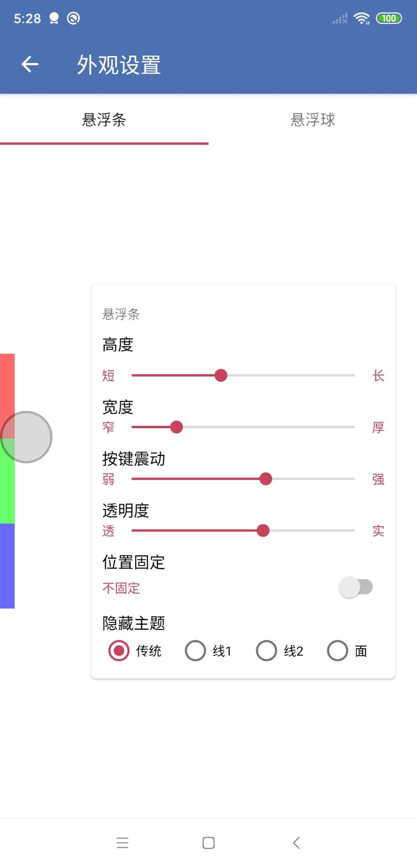Select the 线2 hidden theme option

(x=266, y=651)
